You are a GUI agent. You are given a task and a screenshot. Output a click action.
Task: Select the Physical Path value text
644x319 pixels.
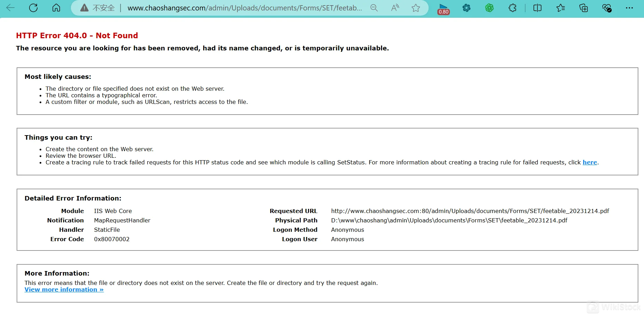(x=449, y=220)
